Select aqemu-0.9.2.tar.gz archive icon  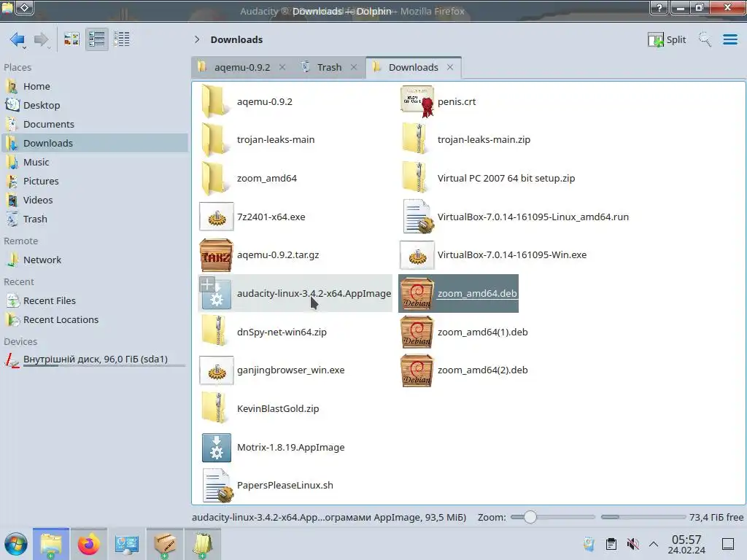tap(216, 255)
